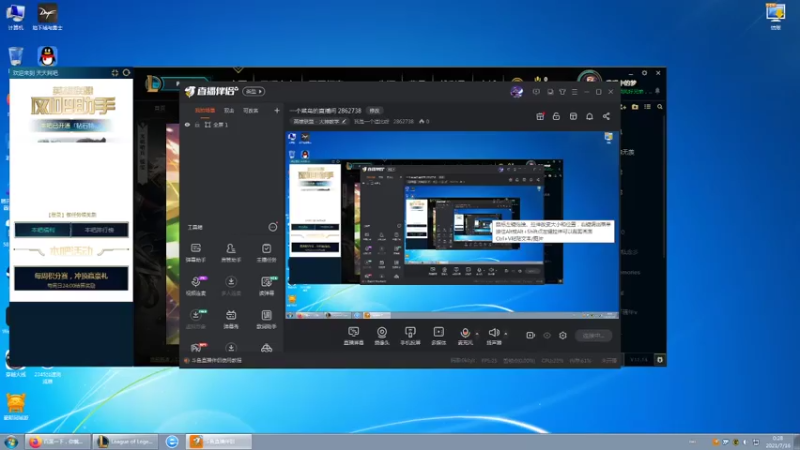
Task: Click the 连接中 start streaming button
Action: [593, 336]
